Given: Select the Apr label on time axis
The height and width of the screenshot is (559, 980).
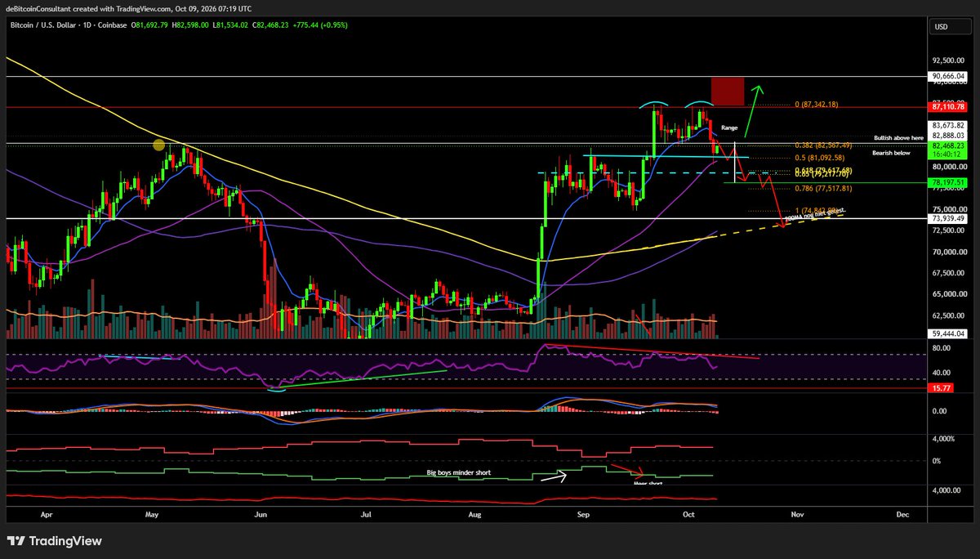Looking at the screenshot, I should pos(47,517).
